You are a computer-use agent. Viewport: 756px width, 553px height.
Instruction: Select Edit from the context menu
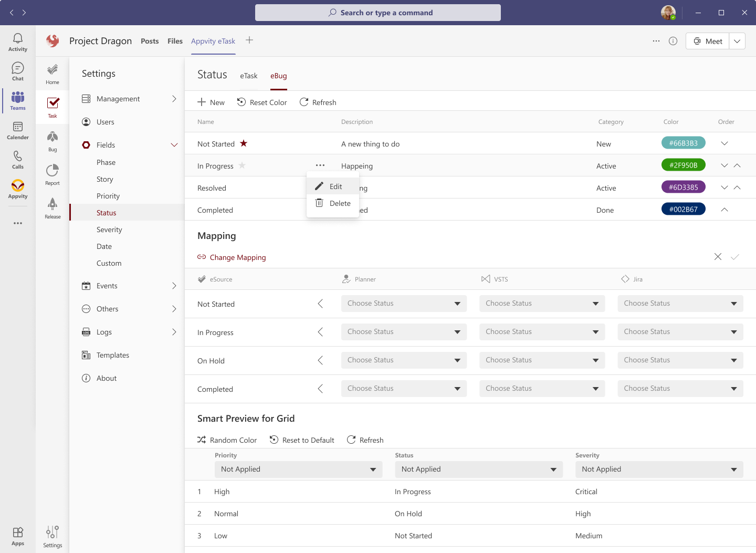click(335, 186)
